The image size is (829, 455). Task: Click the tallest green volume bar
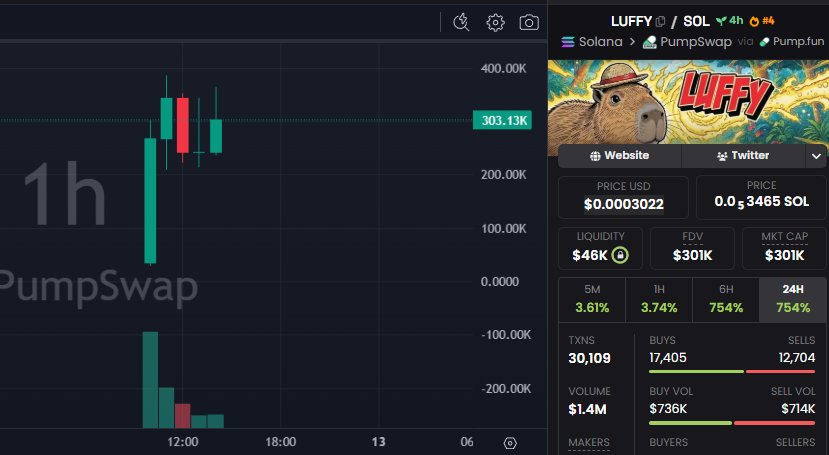click(x=150, y=380)
